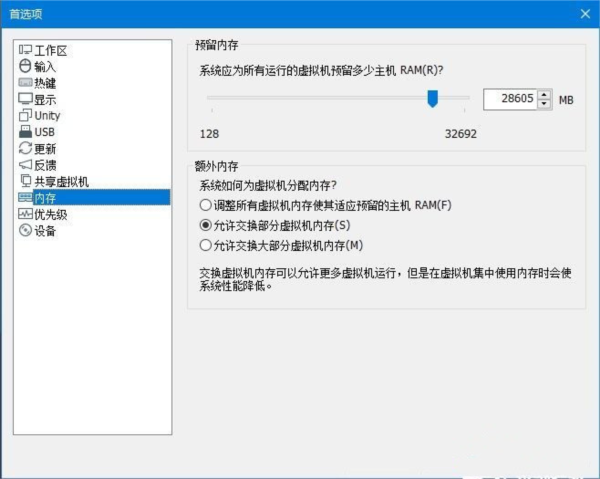Screen dimensions: 600x479
Task: Click the 内存 memory chip icon
Action: coord(25,197)
